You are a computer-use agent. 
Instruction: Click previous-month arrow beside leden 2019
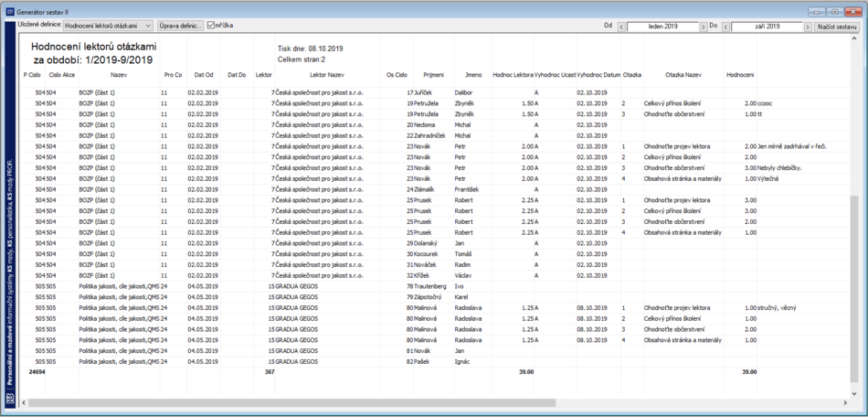(621, 27)
